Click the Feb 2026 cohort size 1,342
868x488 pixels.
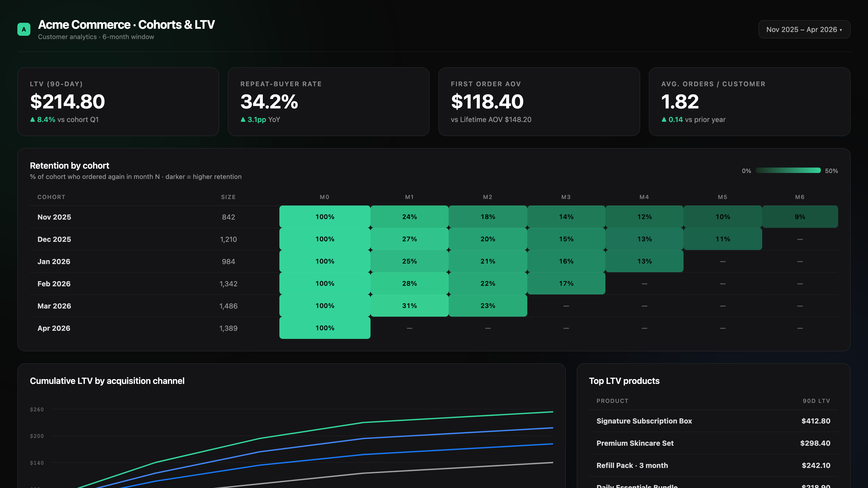click(228, 284)
